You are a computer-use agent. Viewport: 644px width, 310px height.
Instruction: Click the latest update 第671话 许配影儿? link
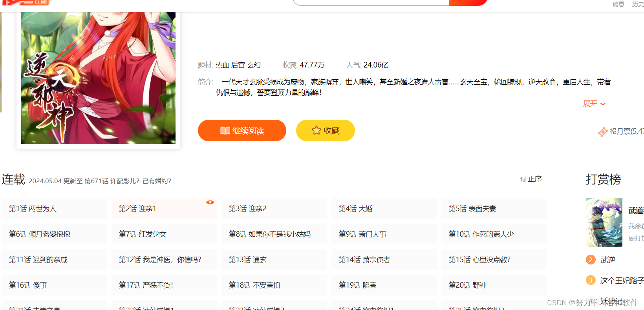128,181
